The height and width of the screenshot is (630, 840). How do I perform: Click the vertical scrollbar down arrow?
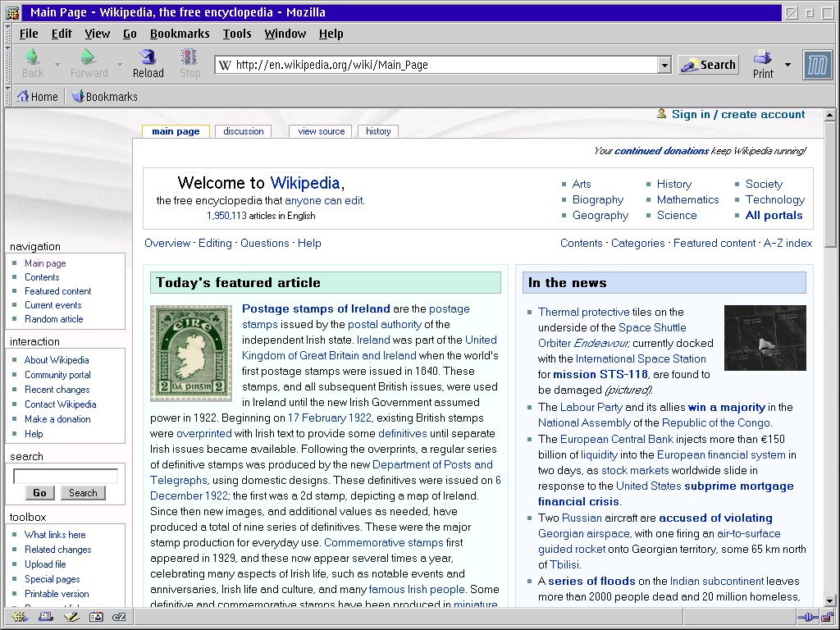(829, 601)
